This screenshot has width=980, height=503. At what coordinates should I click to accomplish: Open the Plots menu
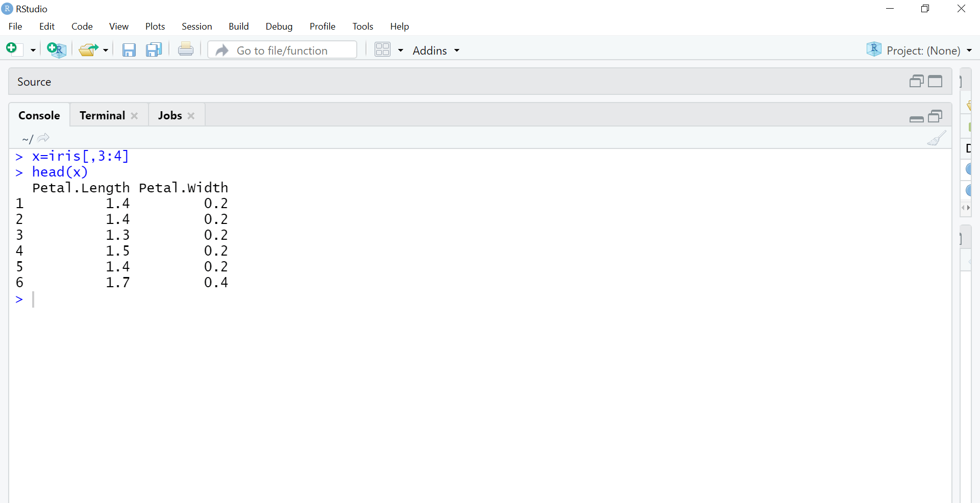pyautogui.click(x=155, y=27)
